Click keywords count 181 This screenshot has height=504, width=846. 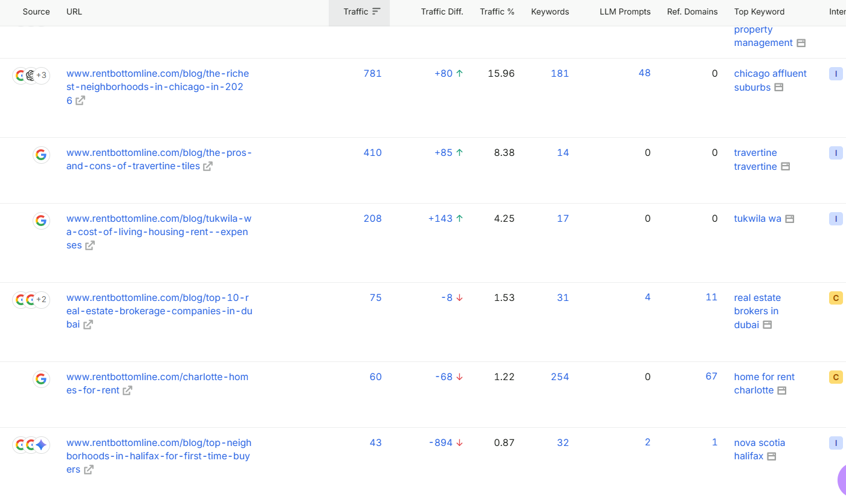point(560,74)
